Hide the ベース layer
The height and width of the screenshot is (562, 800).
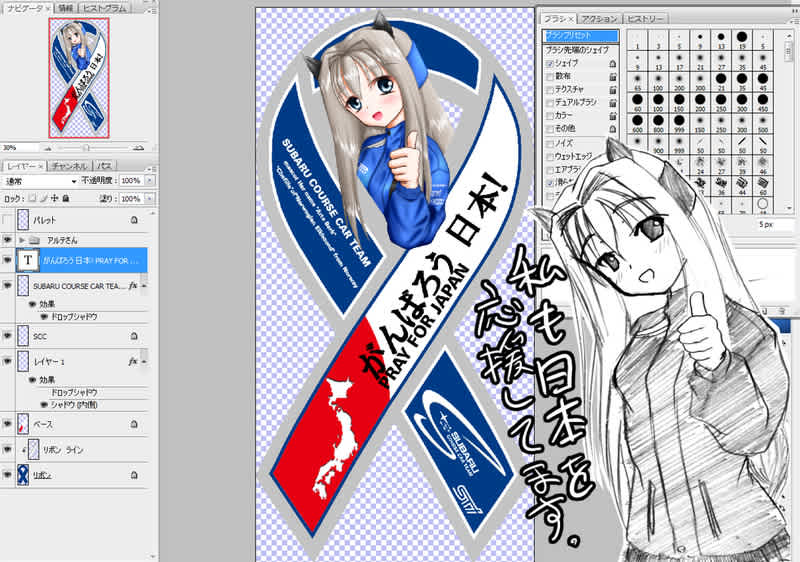(x=7, y=423)
